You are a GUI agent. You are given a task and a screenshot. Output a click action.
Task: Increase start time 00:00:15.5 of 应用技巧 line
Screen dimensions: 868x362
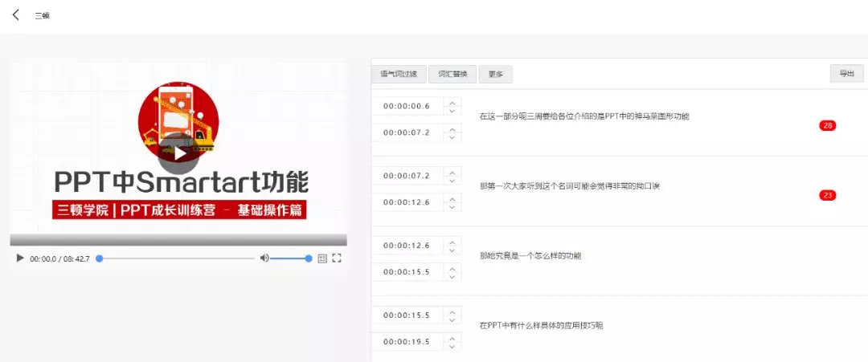(x=452, y=311)
